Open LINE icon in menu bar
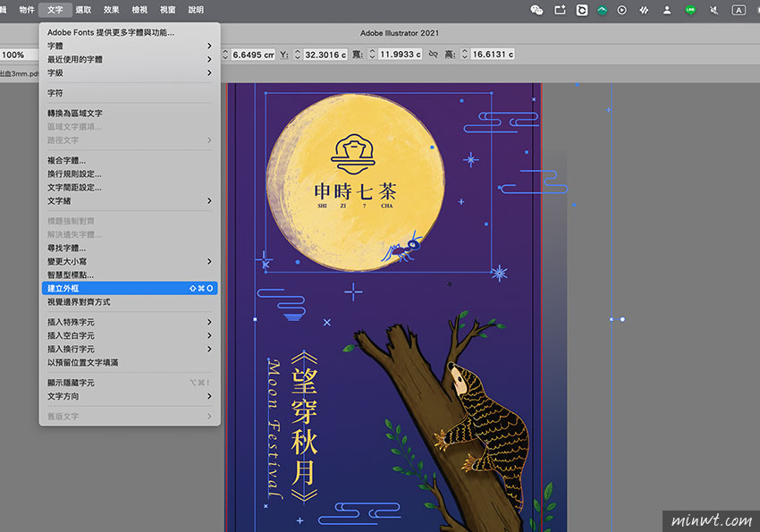Screen dimensions: 760x532 pyautogui.click(x=690, y=10)
